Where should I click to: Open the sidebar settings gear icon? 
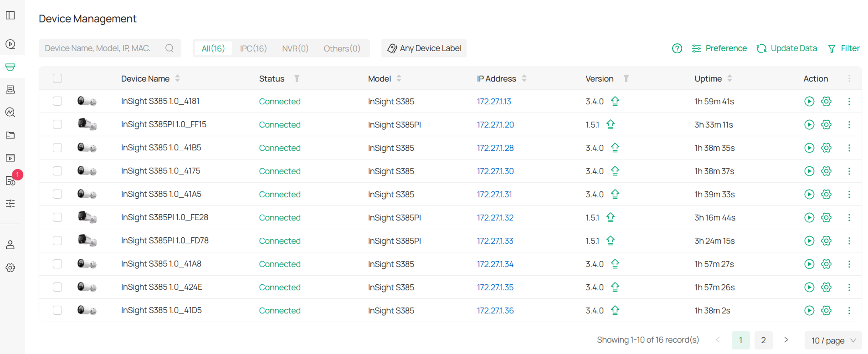pos(10,268)
